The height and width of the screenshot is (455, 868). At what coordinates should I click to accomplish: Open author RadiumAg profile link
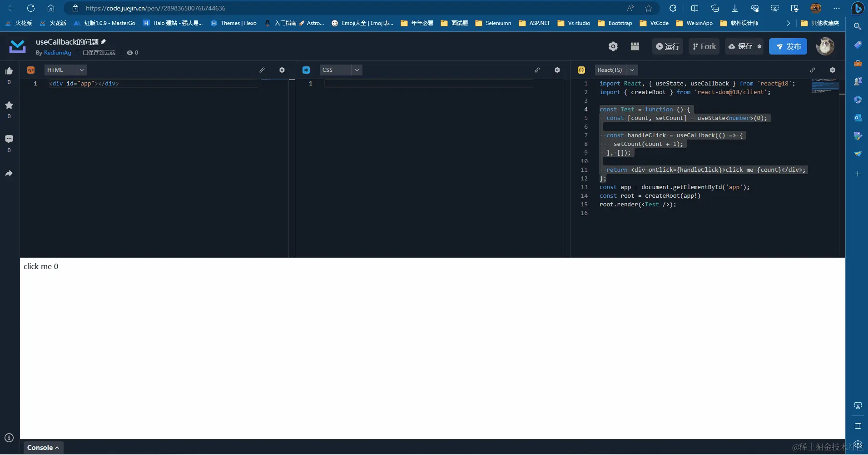(x=58, y=53)
